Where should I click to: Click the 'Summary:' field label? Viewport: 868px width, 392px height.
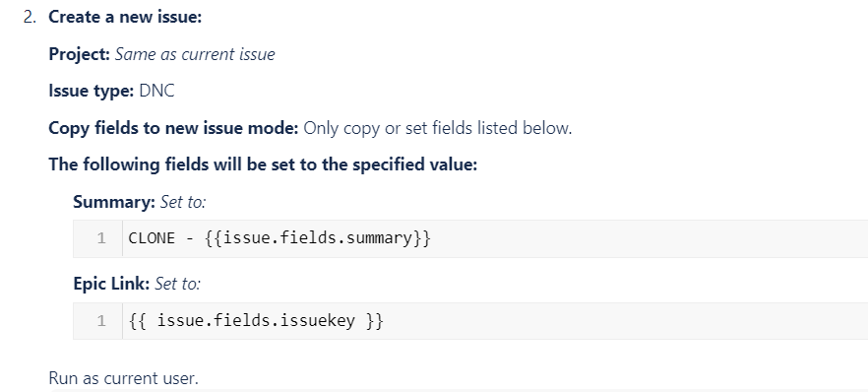coord(114,202)
